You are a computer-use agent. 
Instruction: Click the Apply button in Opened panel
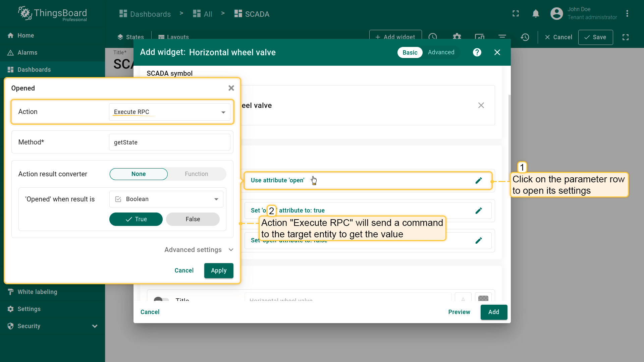(218, 270)
